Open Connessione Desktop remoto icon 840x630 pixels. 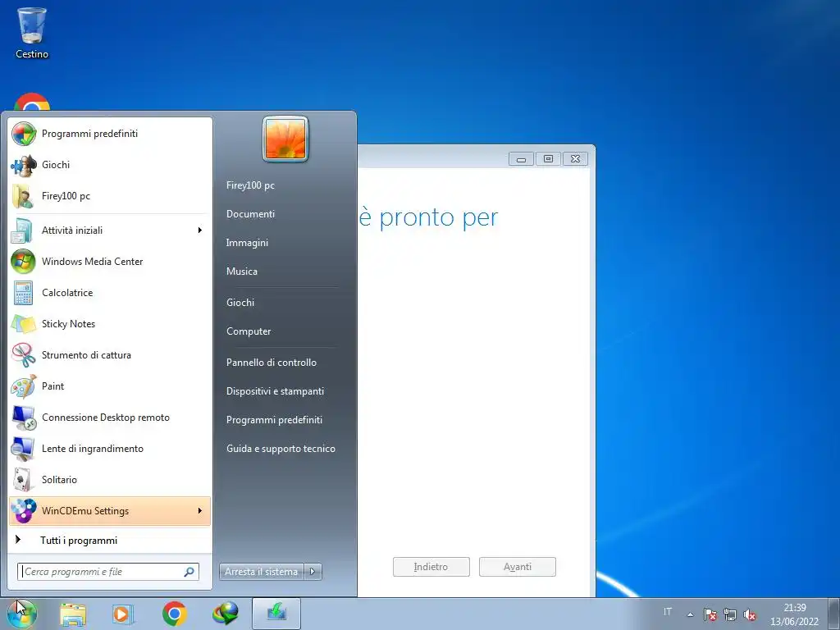[24, 418]
